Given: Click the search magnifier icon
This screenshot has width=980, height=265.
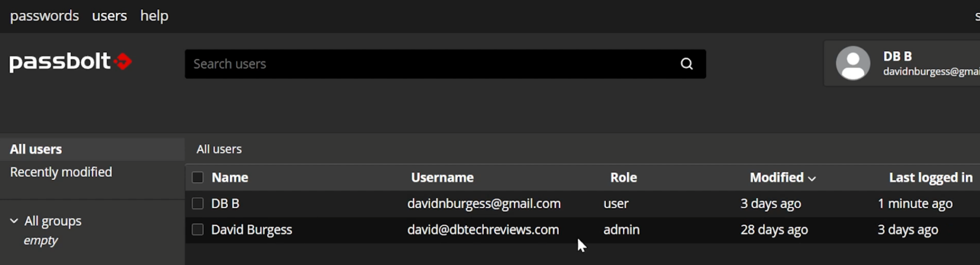Looking at the screenshot, I should tap(687, 64).
